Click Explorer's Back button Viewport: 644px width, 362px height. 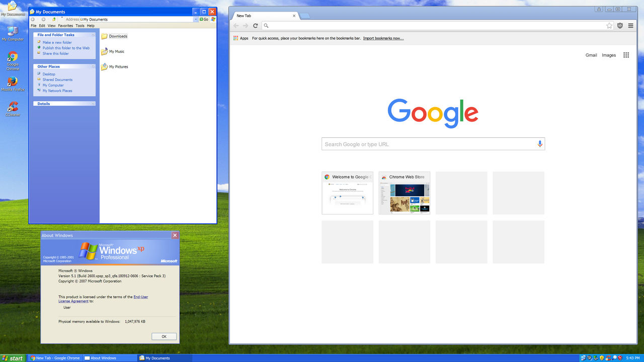33,19
